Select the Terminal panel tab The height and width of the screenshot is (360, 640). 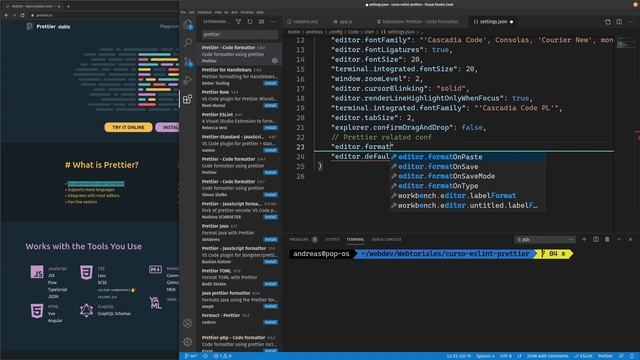point(356,240)
